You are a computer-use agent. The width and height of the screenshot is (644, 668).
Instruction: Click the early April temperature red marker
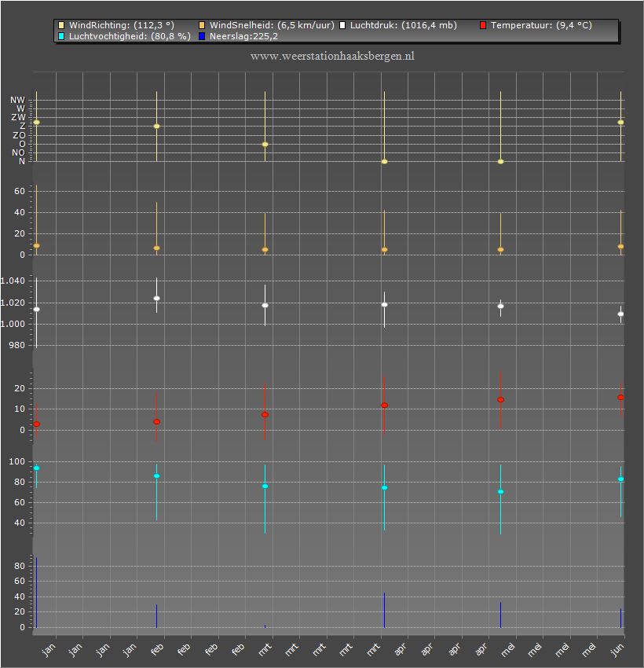pos(384,406)
